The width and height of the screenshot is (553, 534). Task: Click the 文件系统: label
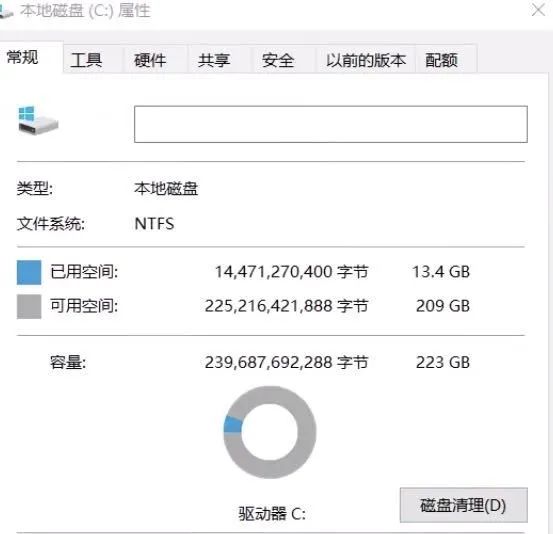click(51, 224)
